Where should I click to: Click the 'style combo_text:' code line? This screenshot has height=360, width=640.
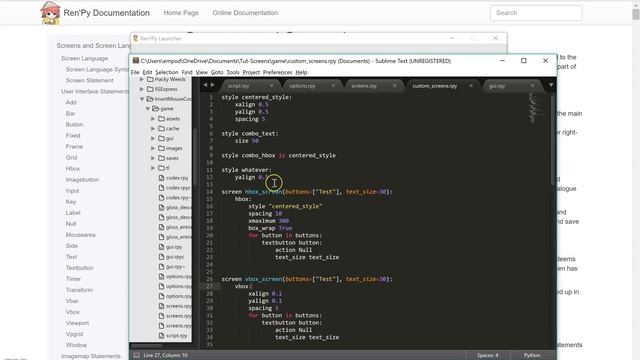pyautogui.click(x=250, y=133)
